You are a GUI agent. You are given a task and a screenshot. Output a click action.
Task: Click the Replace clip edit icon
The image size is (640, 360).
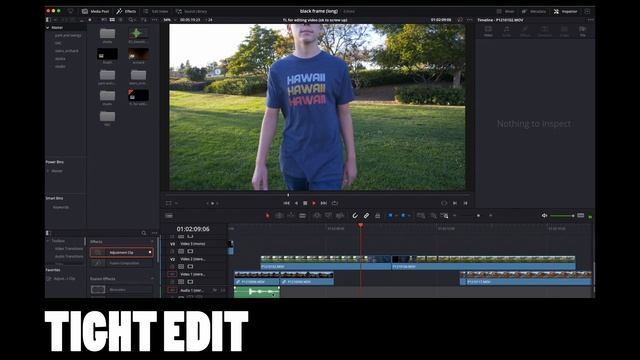point(340,216)
